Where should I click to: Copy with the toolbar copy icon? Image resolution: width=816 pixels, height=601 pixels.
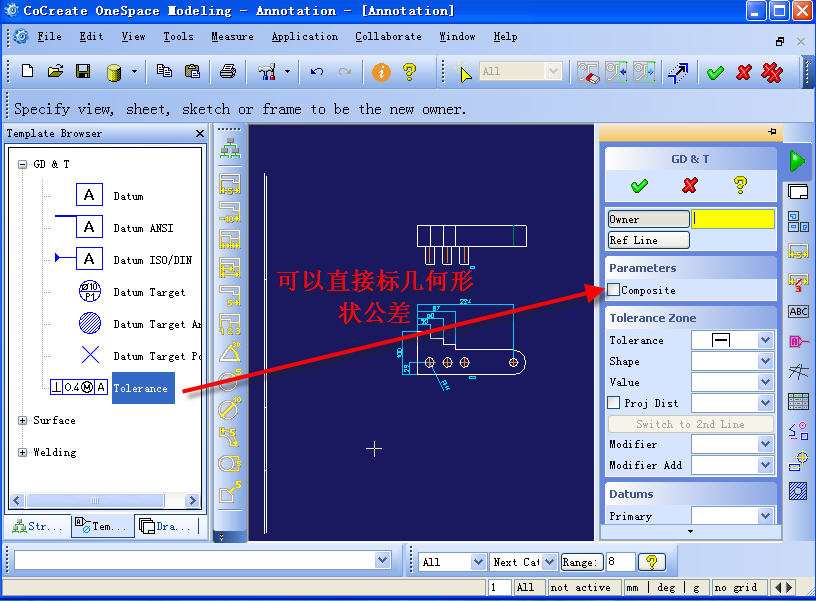(164, 71)
